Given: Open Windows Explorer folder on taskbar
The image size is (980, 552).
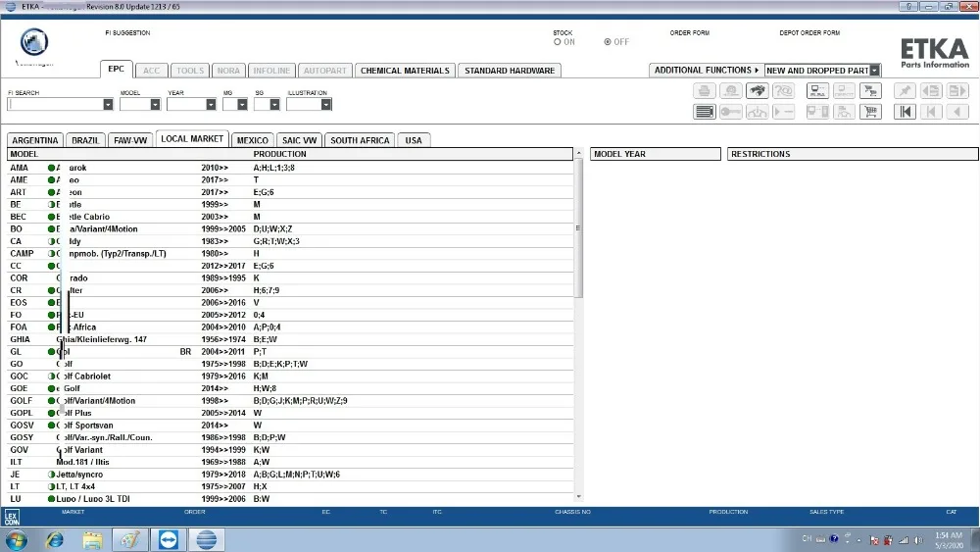Looking at the screenshot, I should click(x=92, y=539).
